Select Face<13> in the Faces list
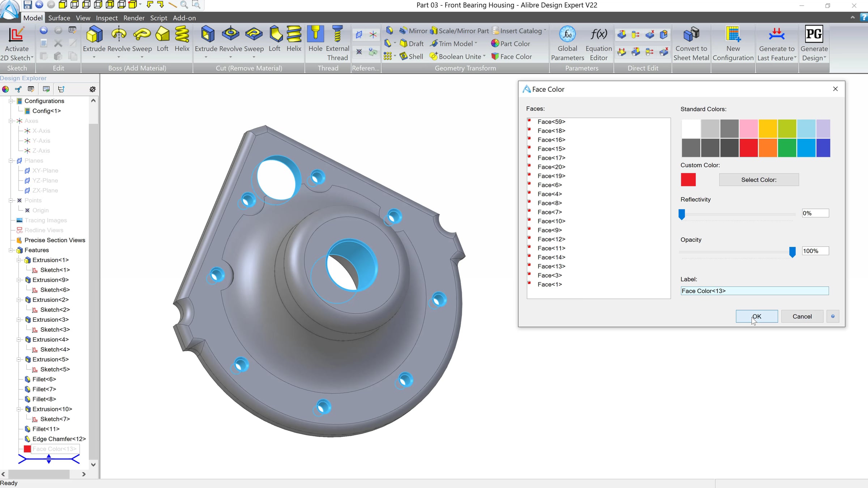868x488 pixels. tap(551, 266)
